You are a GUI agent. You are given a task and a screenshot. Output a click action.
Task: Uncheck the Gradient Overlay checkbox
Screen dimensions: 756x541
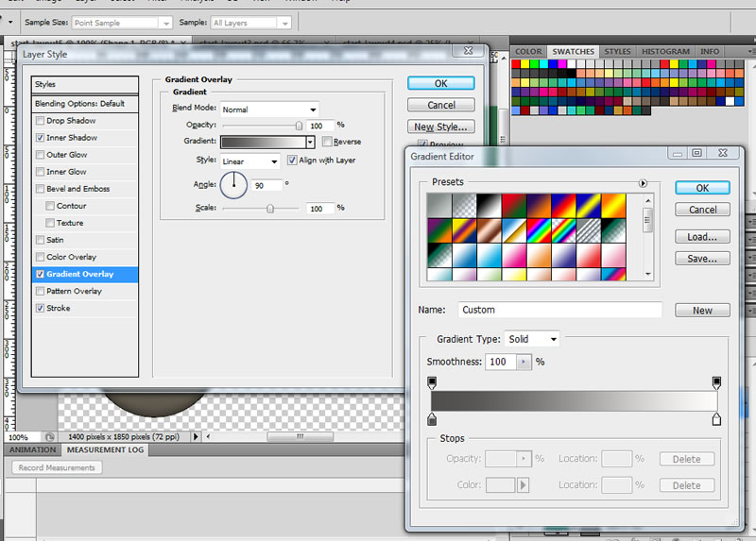point(40,274)
